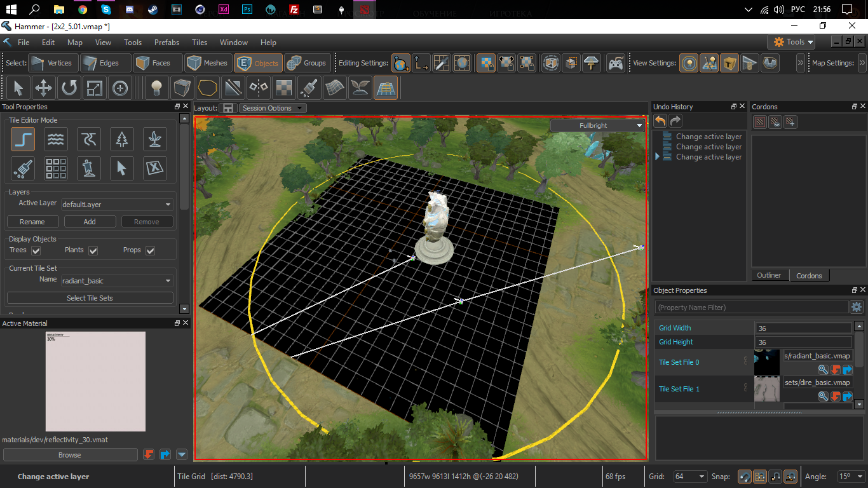
Task: Select the Tile Editor tool in toolbar
Action: [x=385, y=88]
